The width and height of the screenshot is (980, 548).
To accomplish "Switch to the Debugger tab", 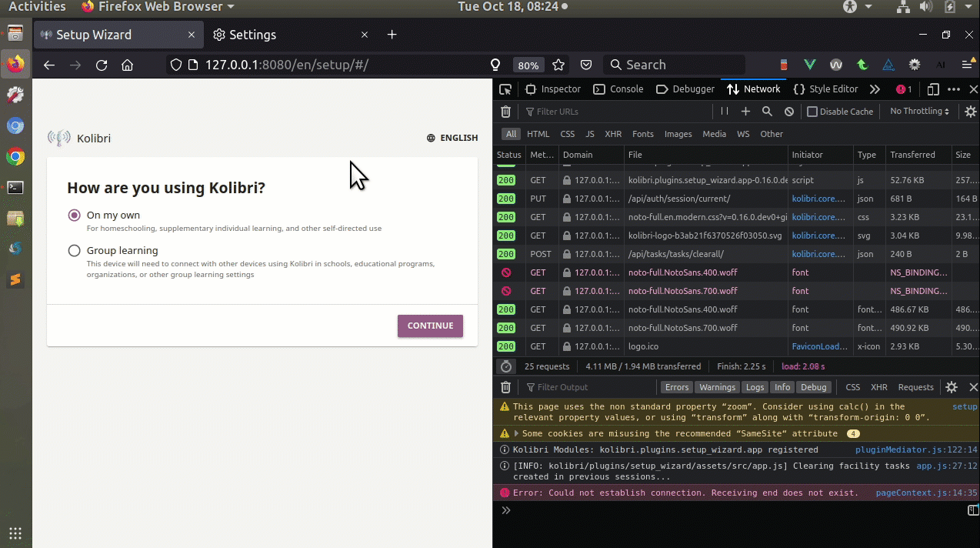I will tap(685, 89).
